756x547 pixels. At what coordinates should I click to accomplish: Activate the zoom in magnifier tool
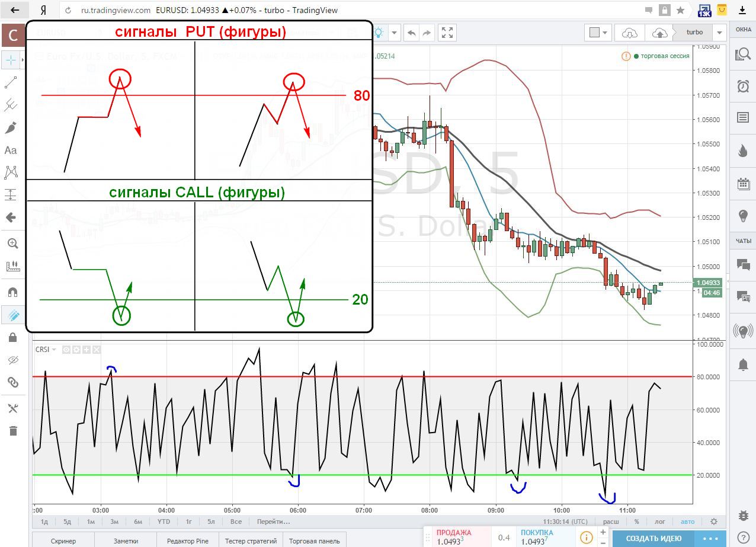[12, 244]
